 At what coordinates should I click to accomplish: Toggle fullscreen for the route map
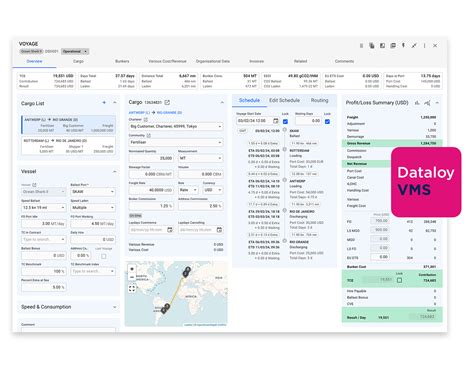(132, 288)
